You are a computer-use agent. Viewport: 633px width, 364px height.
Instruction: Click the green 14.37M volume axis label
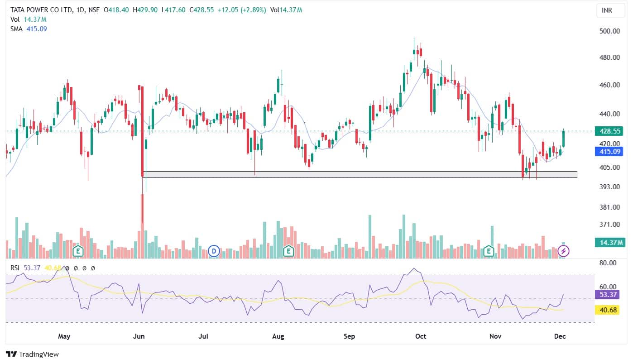pyautogui.click(x=610, y=243)
